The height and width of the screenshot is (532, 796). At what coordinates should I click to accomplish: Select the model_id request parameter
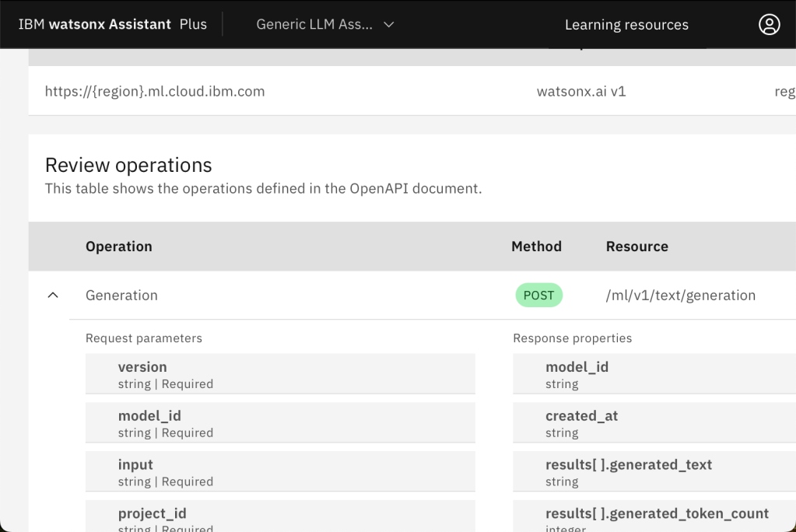280,423
